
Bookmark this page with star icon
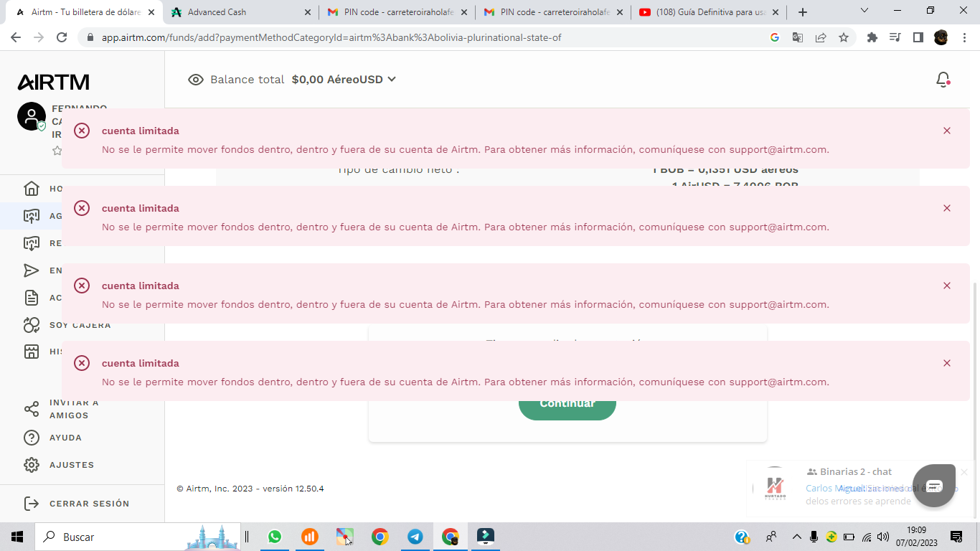(x=844, y=37)
